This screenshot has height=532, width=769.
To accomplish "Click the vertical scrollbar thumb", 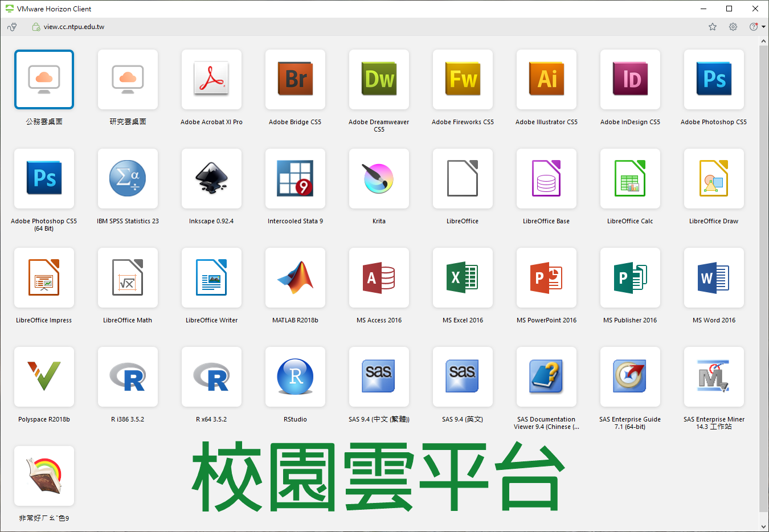I will pyautogui.click(x=764, y=279).
